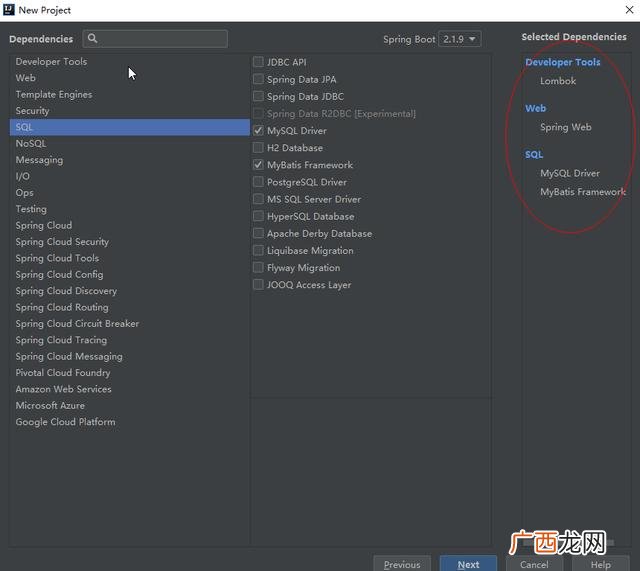Screen dimensions: 640x571
Task: Click Spring Web in Selected Dependencies
Action: pyautogui.click(x=566, y=127)
